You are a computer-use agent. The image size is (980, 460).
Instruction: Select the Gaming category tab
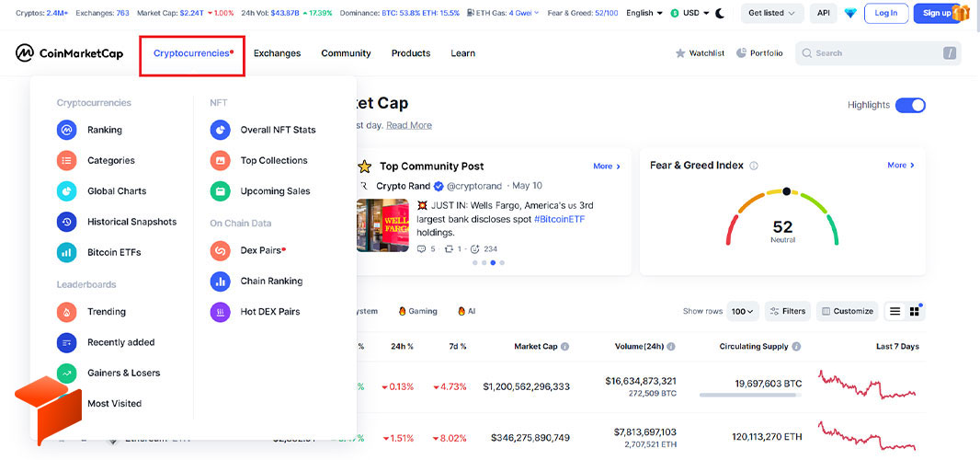(x=418, y=311)
